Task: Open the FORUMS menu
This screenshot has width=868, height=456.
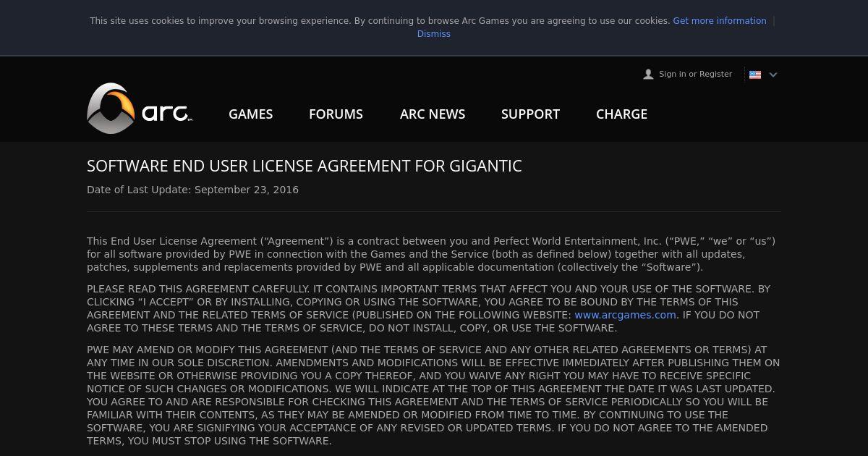Action: (336, 114)
